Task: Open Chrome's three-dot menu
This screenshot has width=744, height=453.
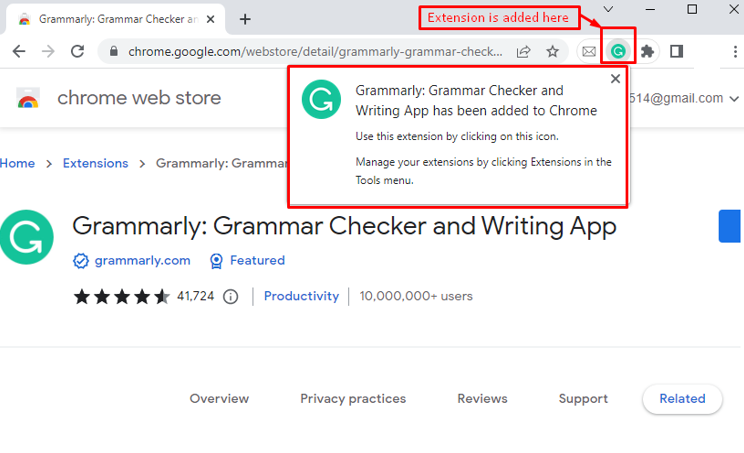Action: [735, 51]
